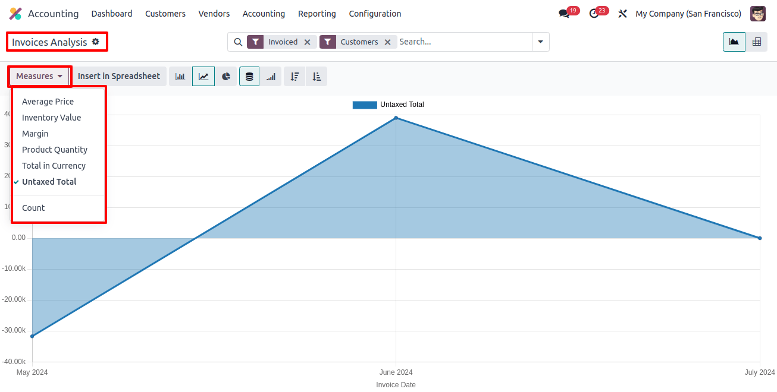Collapse the Measures dropdown

click(x=40, y=76)
